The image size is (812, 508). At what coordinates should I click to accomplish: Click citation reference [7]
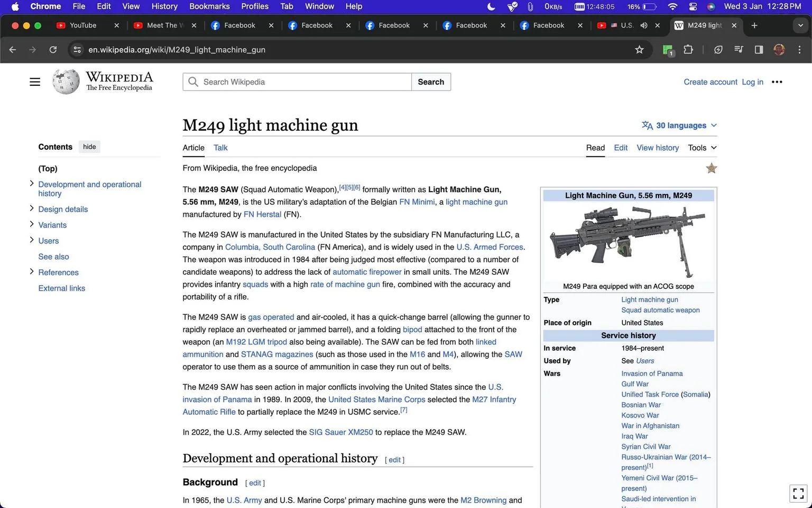404,410
